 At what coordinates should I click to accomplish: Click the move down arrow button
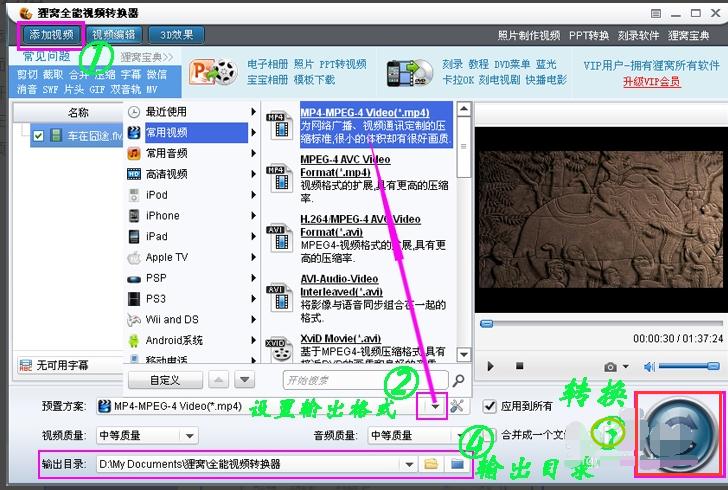click(245, 380)
